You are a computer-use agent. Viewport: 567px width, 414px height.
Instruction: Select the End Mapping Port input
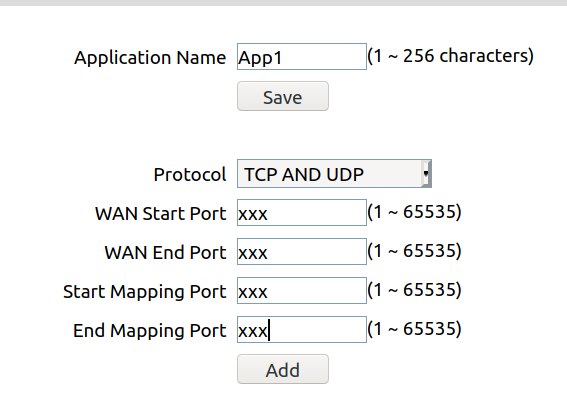(302, 329)
